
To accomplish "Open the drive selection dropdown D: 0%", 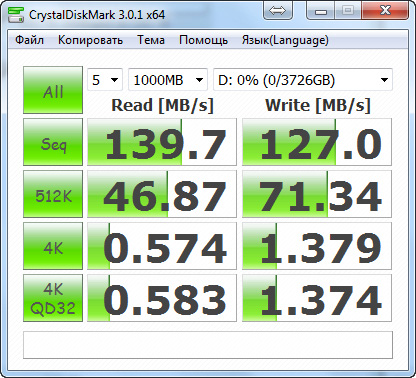I will [x=303, y=80].
